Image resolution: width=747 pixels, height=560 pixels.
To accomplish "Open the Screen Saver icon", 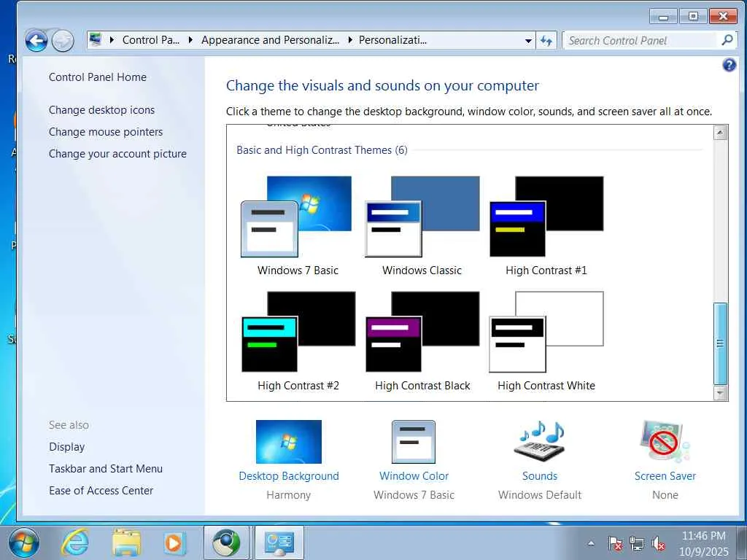I will [x=665, y=441].
